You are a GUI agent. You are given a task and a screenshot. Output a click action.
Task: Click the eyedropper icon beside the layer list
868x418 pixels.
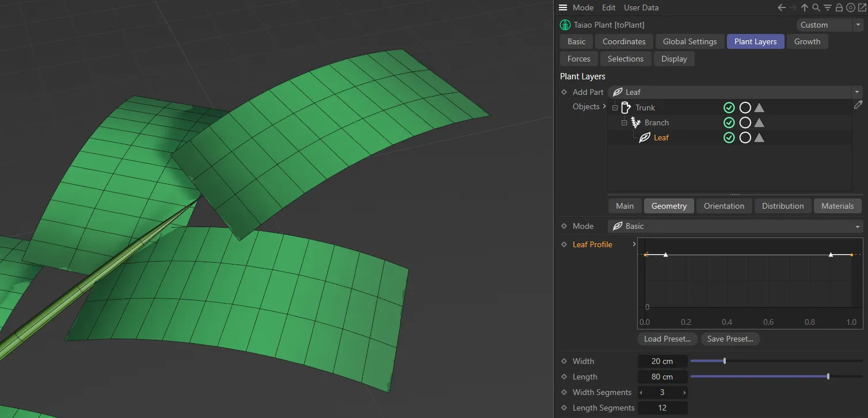pos(858,105)
